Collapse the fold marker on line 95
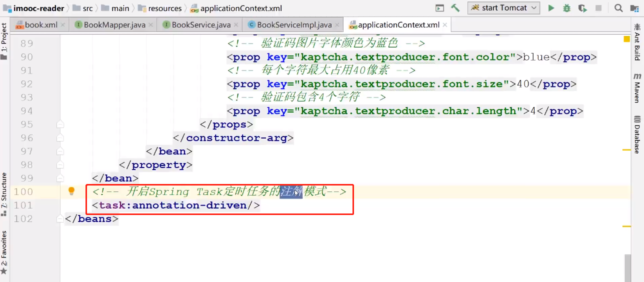 [x=60, y=124]
